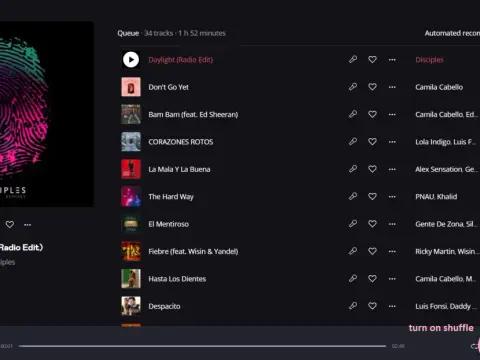Select the CORAZONES ROTOS track title

(x=181, y=142)
